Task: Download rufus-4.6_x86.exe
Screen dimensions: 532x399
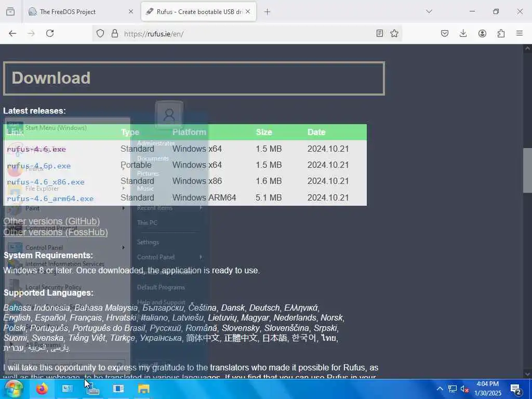Action: tap(46, 182)
